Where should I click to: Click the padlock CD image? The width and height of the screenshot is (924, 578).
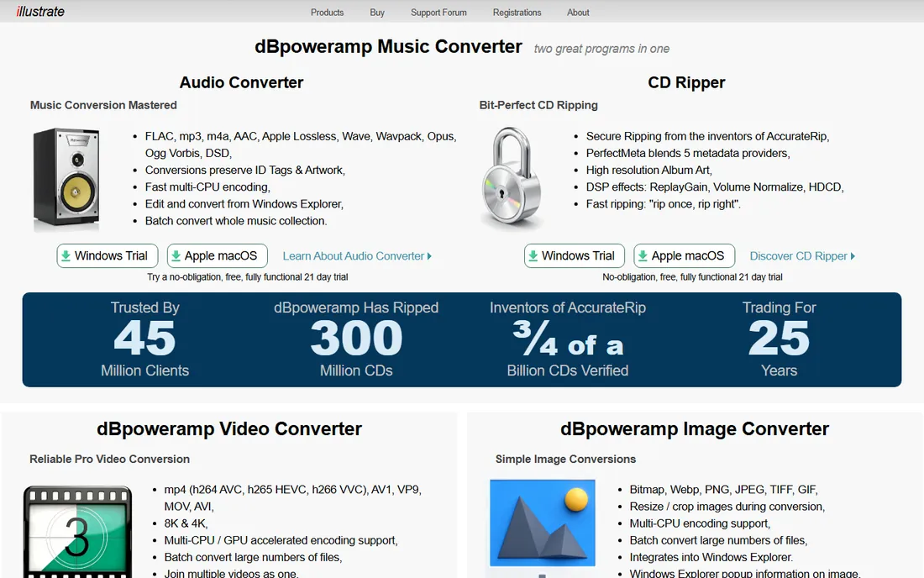[511, 179]
